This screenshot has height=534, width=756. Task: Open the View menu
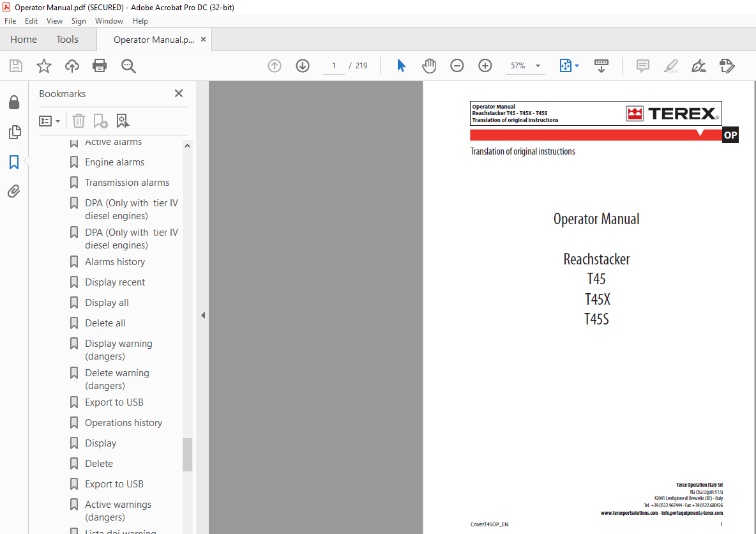pos(54,21)
